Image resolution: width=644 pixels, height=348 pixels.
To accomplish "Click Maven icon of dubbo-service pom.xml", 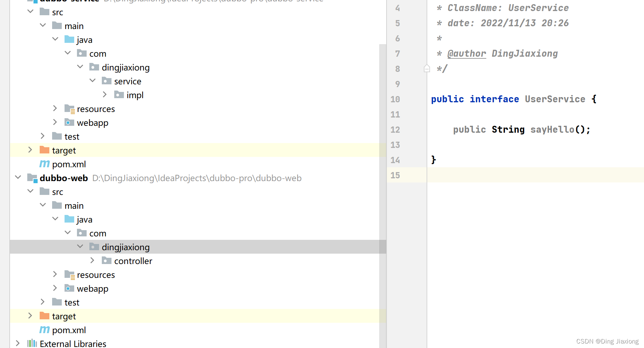I will tap(45, 164).
